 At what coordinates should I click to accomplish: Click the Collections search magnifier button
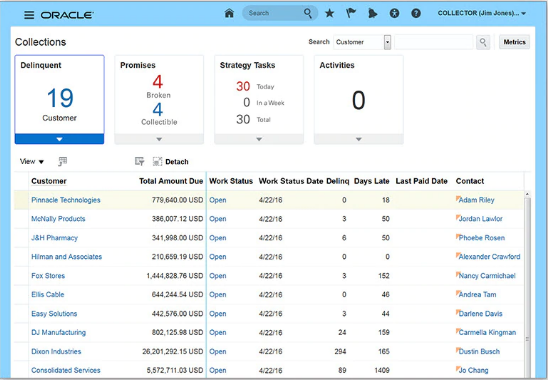point(483,42)
